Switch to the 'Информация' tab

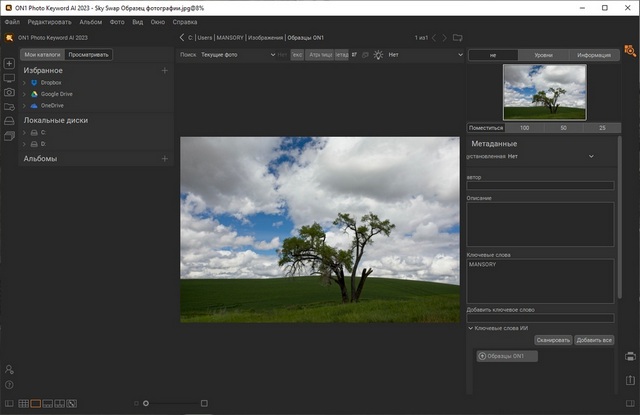click(x=593, y=54)
